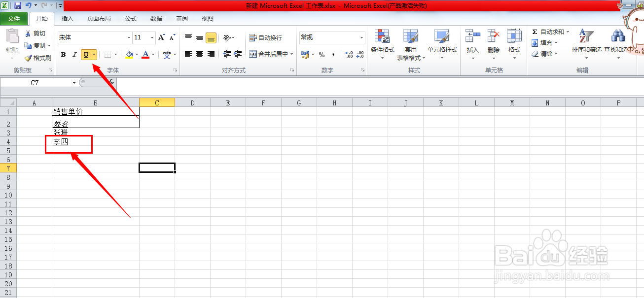The image size is (644, 298).
Task: Open the font name 宋体 dropdown
Action: (129, 37)
